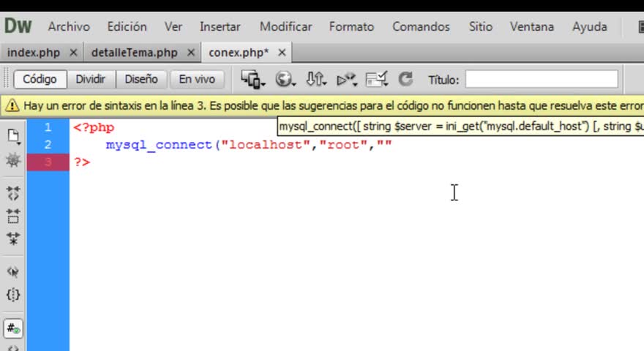Image resolution: width=644 pixels, height=351 pixels.
Task: Click the "localhost" string in code
Action: tap(266, 145)
